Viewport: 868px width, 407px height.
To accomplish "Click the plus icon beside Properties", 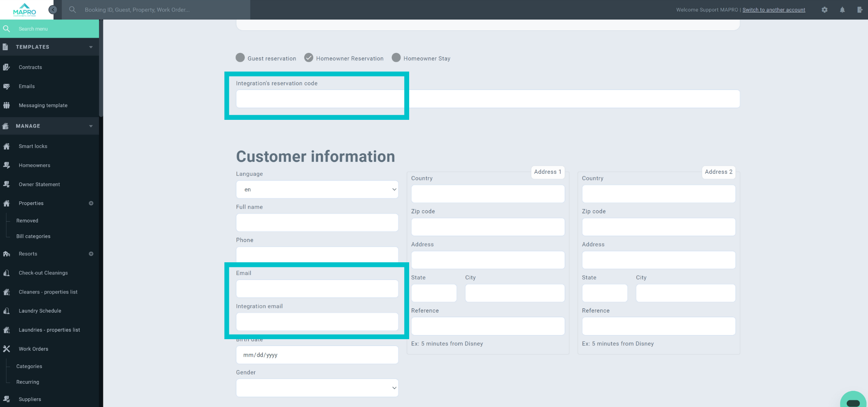I will point(91,203).
